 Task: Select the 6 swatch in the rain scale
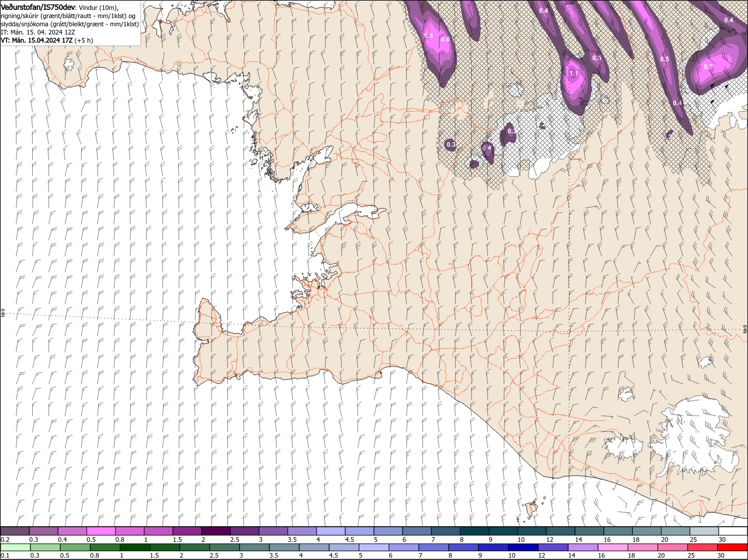click(x=404, y=547)
